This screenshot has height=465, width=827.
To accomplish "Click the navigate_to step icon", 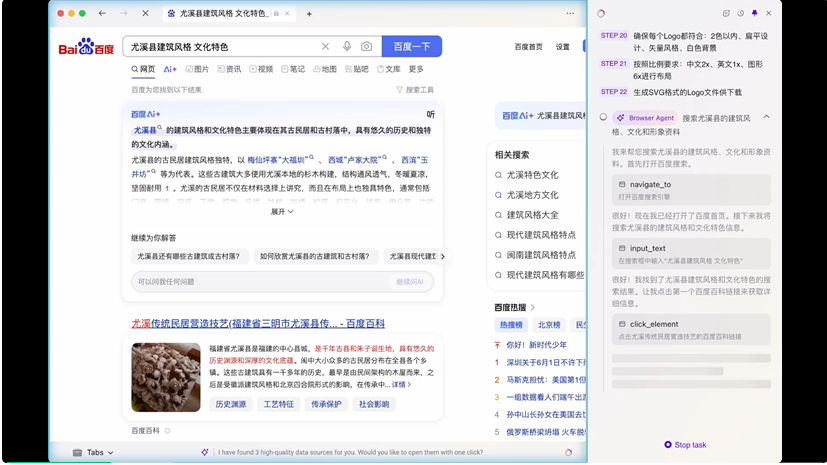I will pos(622,184).
